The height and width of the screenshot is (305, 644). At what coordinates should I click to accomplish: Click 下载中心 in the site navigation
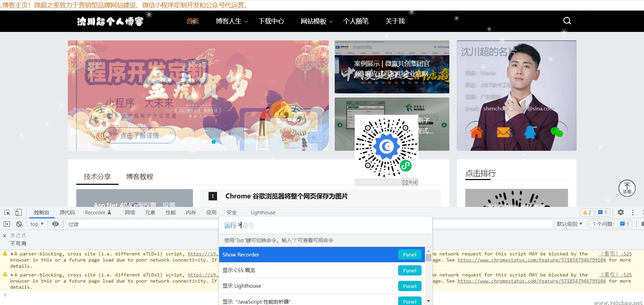pyautogui.click(x=271, y=21)
